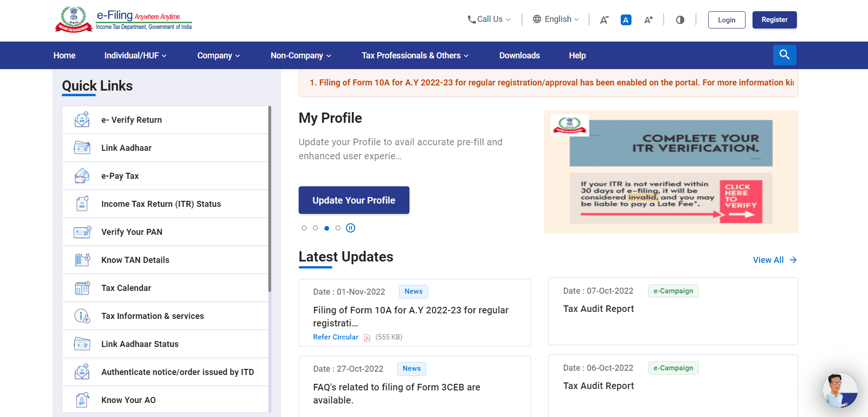
Task: Expand the Non-Company menu
Action: click(301, 56)
